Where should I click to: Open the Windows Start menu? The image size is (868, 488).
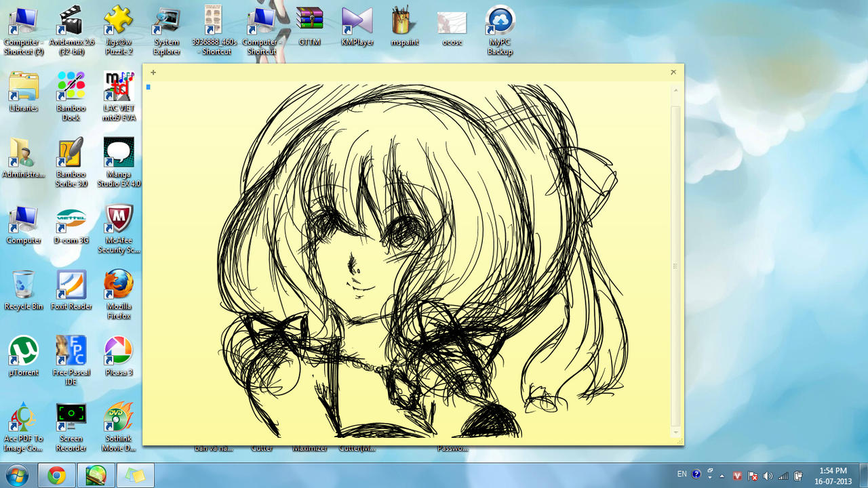point(16,476)
